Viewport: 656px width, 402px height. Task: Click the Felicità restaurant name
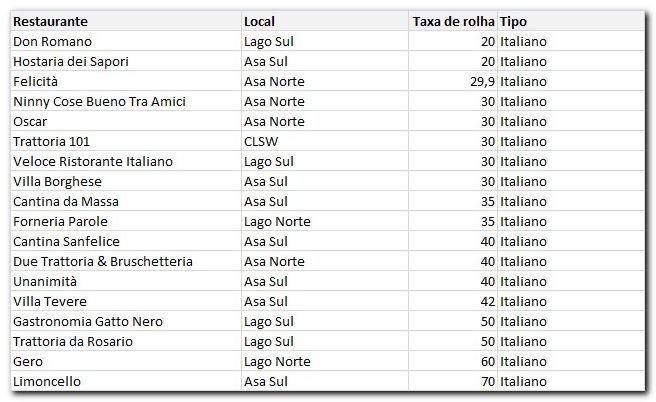(36, 81)
